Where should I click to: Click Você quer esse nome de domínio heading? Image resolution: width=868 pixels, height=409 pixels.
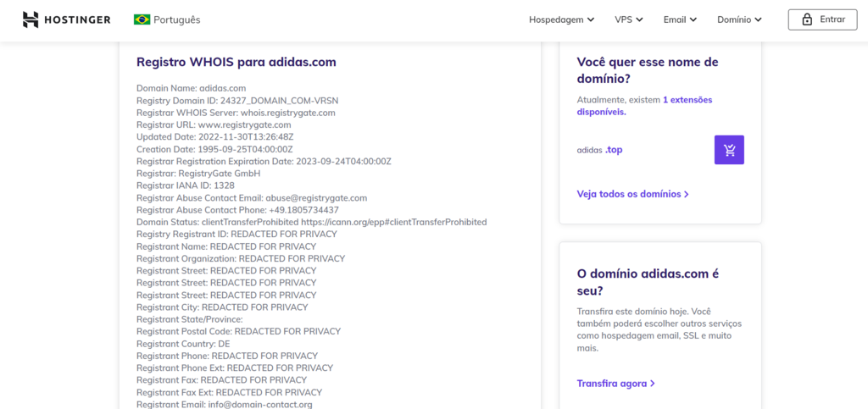tap(648, 69)
